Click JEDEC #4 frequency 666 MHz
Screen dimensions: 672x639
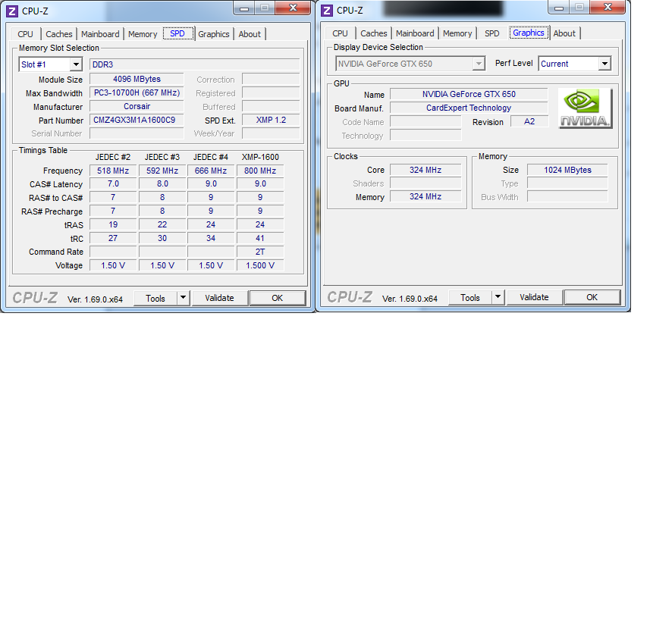pos(211,171)
